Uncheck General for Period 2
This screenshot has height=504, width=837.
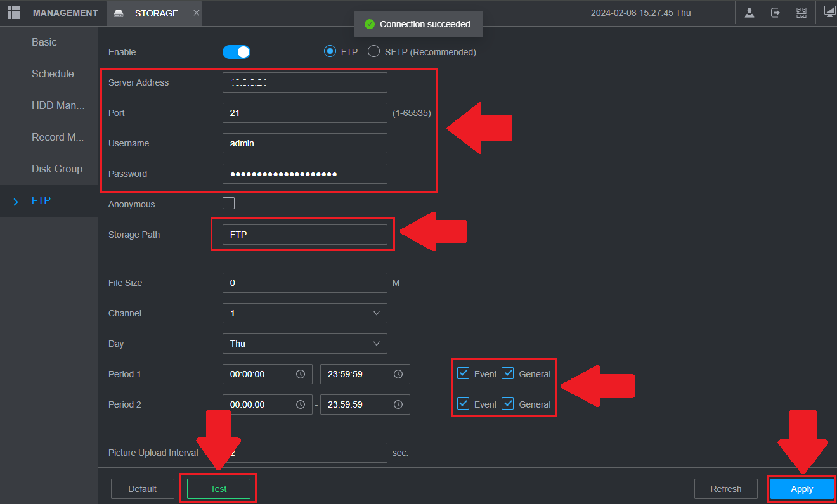(508, 404)
